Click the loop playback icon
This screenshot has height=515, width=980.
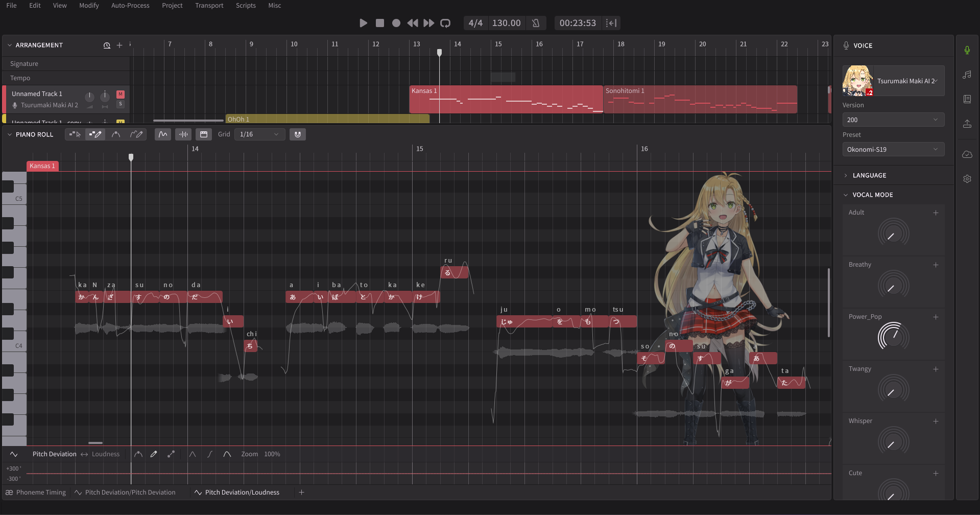pos(445,23)
